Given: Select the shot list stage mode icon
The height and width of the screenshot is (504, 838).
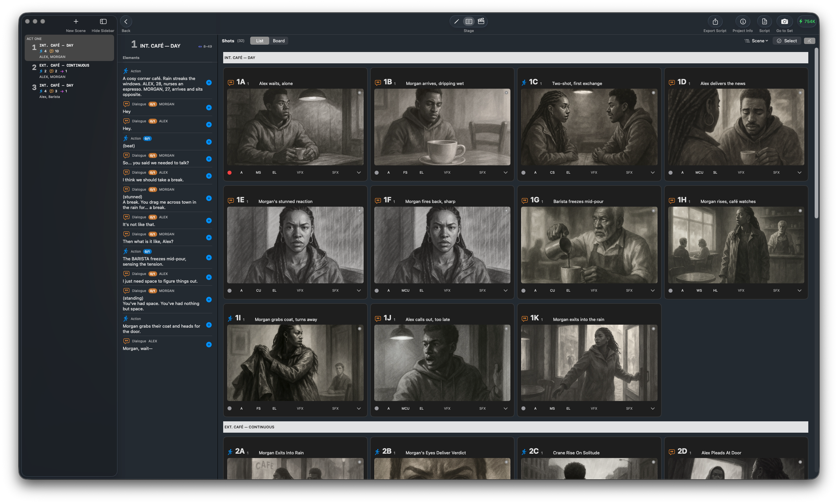Looking at the screenshot, I should coord(469,21).
